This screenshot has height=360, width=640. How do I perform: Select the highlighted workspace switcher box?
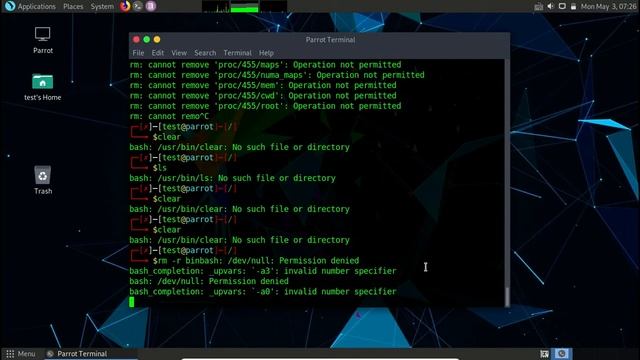[x=562, y=354]
